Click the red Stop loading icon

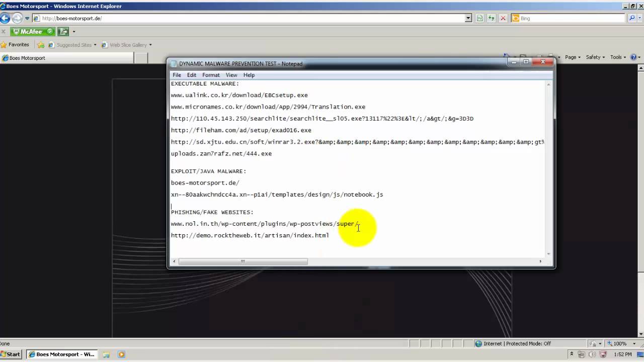(x=502, y=18)
